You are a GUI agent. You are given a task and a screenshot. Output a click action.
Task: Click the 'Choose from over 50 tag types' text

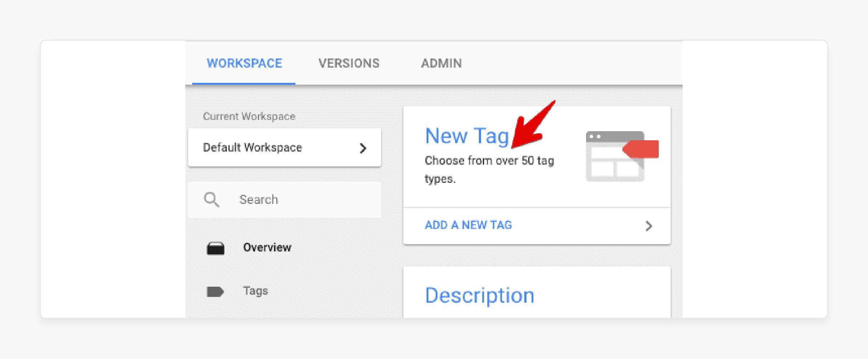489,170
